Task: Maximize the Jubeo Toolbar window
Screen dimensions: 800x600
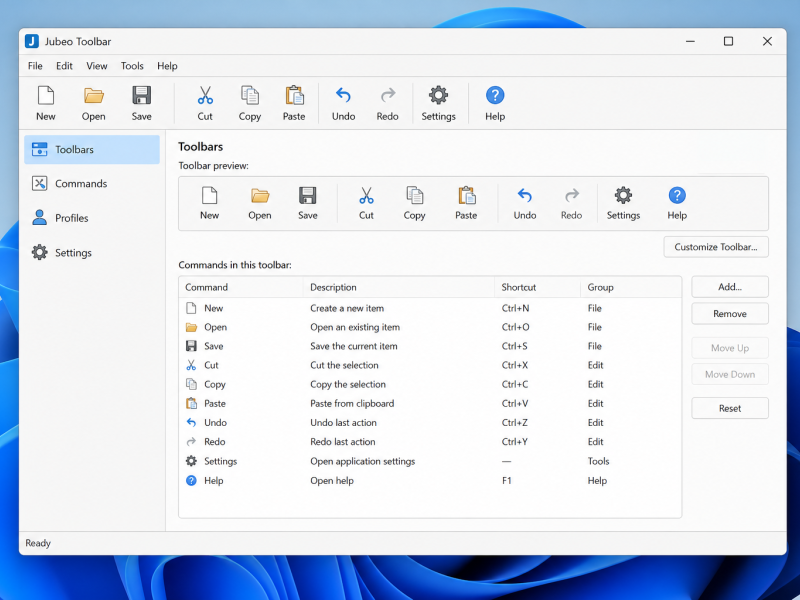Action: [x=729, y=41]
